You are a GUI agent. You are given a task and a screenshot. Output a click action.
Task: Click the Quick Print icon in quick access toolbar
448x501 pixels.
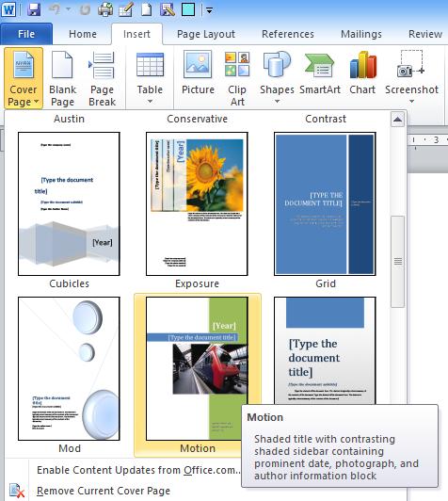pos(105,9)
